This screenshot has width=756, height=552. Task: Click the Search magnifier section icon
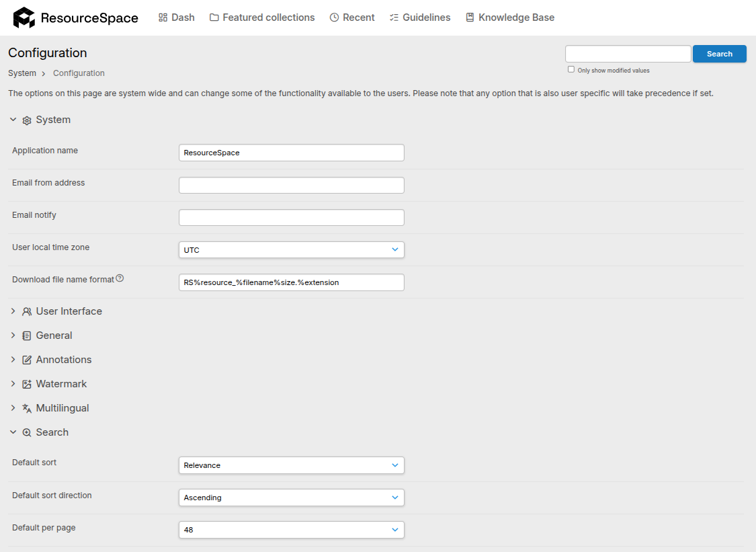pyautogui.click(x=27, y=432)
